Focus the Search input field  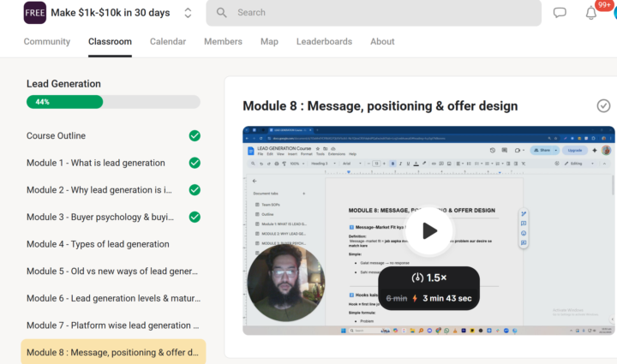[374, 13]
